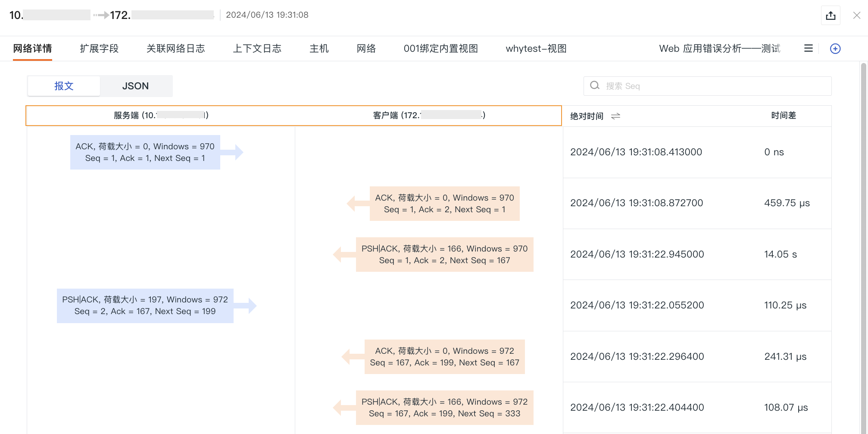Click the 绝对时间 column header

click(587, 116)
